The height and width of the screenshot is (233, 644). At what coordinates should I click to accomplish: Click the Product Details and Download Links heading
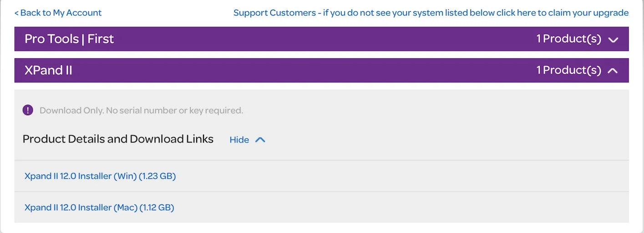pos(118,139)
